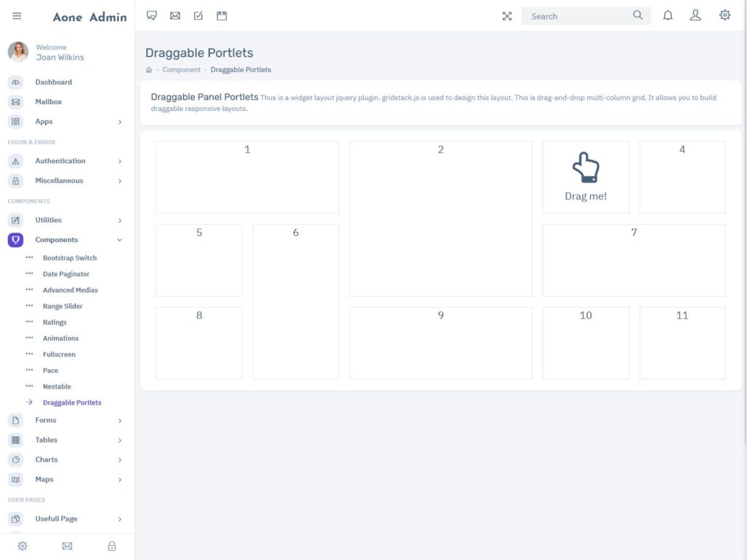Toggle fullscreen mode using the expand icon
Image resolution: width=747 pixels, height=560 pixels.
pyautogui.click(x=507, y=15)
